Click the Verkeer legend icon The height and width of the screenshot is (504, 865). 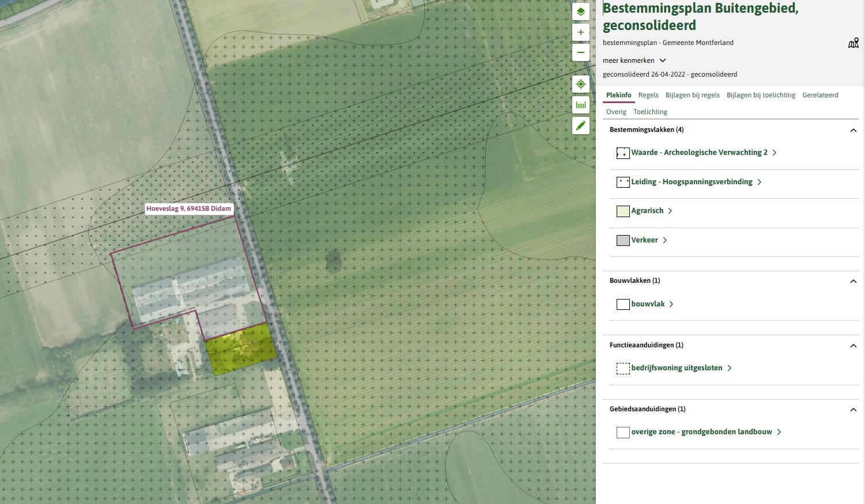click(622, 240)
